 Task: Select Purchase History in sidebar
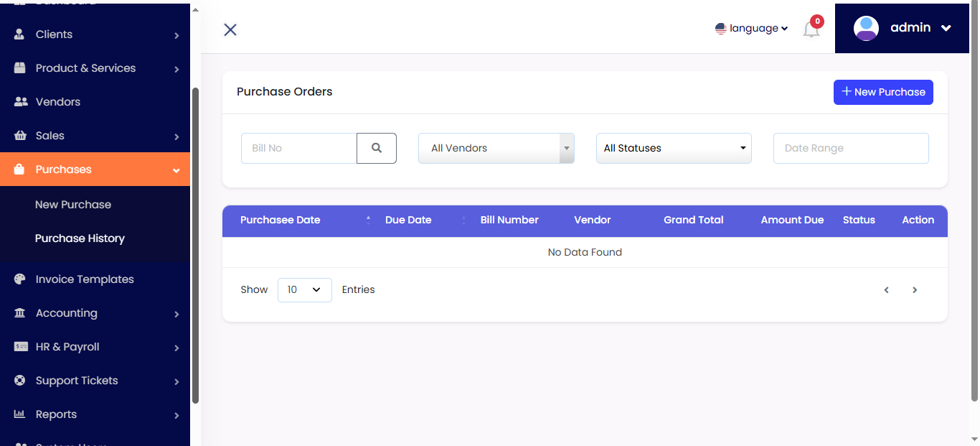click(80, 238)
